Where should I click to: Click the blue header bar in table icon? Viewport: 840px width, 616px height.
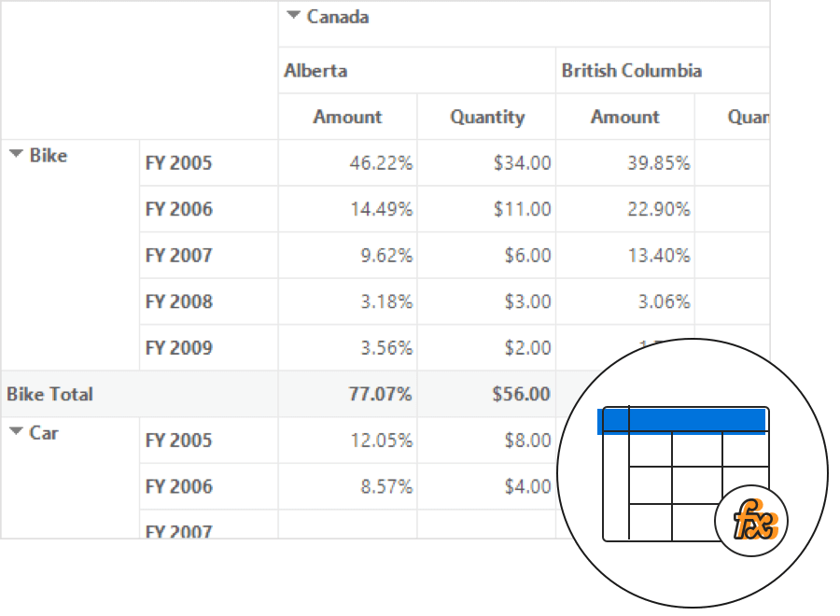pyautogui.click(x=681, y=421)
